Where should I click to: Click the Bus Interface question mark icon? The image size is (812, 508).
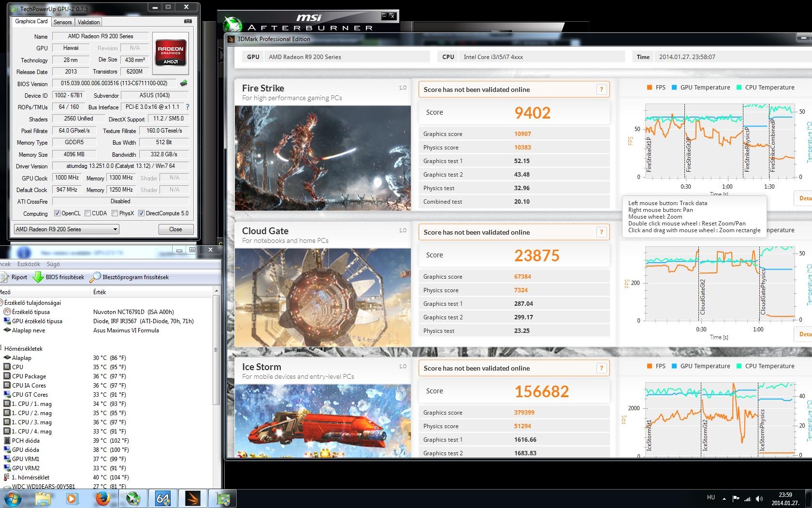tap(188, 107)
